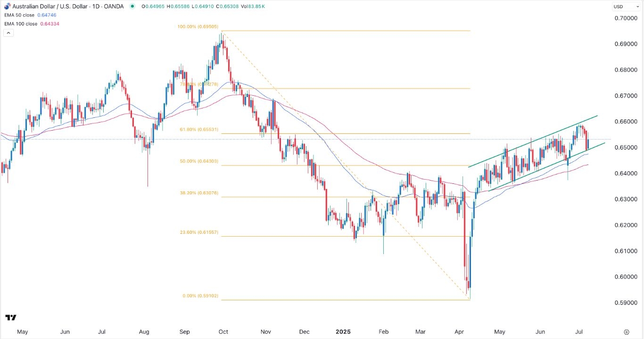Click the 2025 label on the time axis
The width and height of the screenshot is (644, 339).
click(x=343, y=332)
